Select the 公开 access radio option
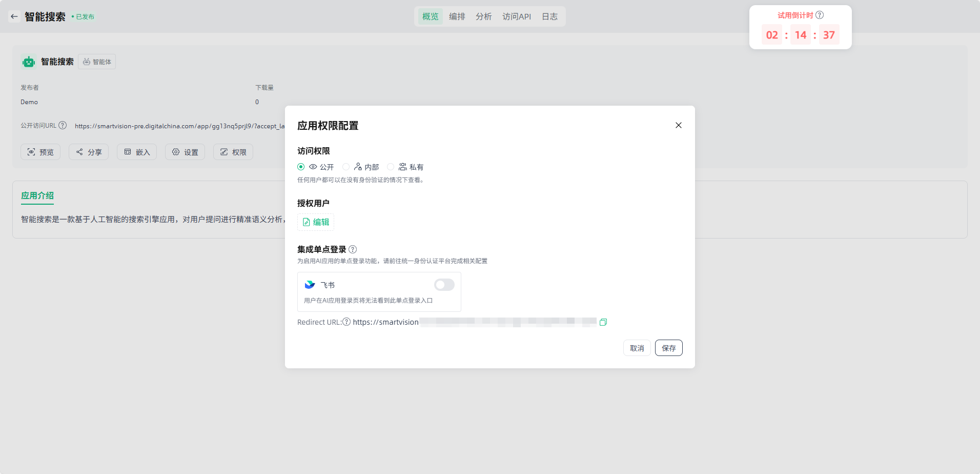 pyautogui.click(x=301, y=167)
